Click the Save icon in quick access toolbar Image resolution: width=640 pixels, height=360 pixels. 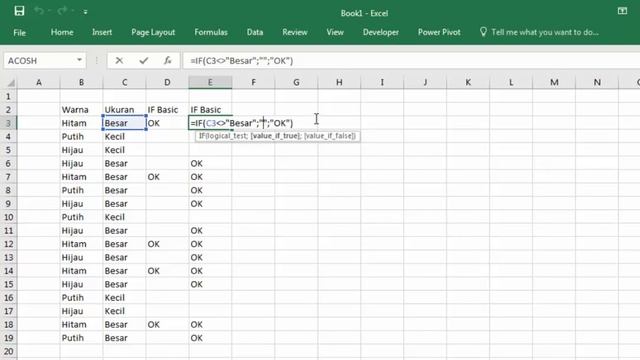pyautogui.click(x=19, y=11)
